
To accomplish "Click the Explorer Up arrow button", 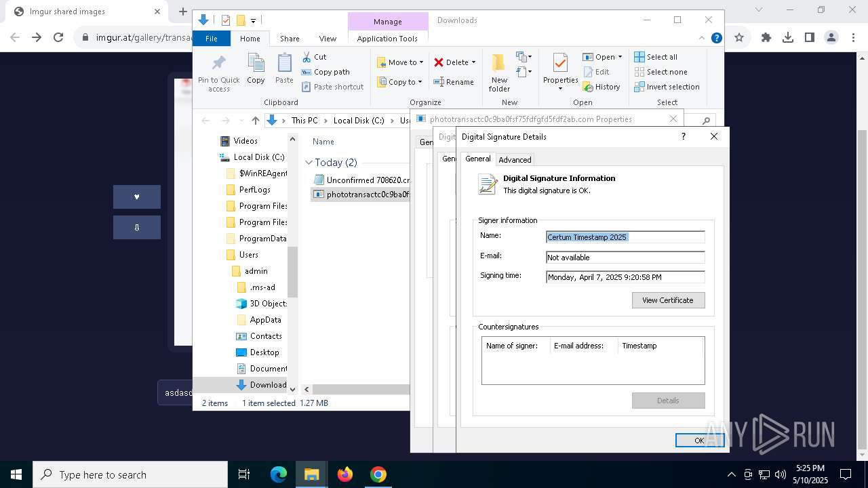I will (255, 121).
